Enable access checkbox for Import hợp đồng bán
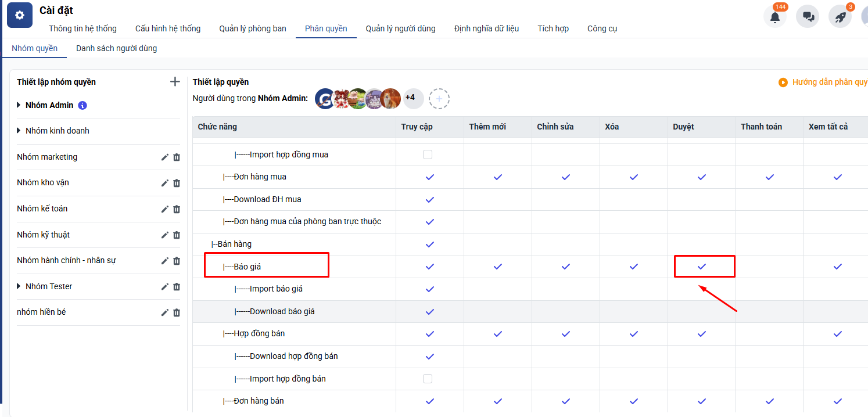Screen dimensions: 868x417 coord(428,379)
